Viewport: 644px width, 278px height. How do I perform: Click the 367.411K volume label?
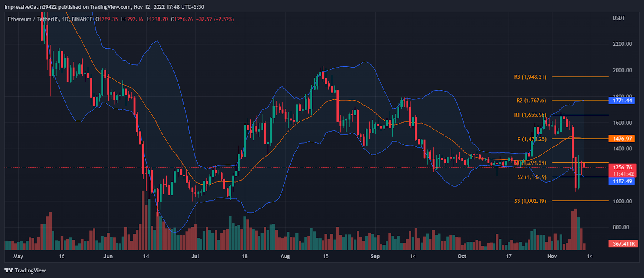click(624, 244)
